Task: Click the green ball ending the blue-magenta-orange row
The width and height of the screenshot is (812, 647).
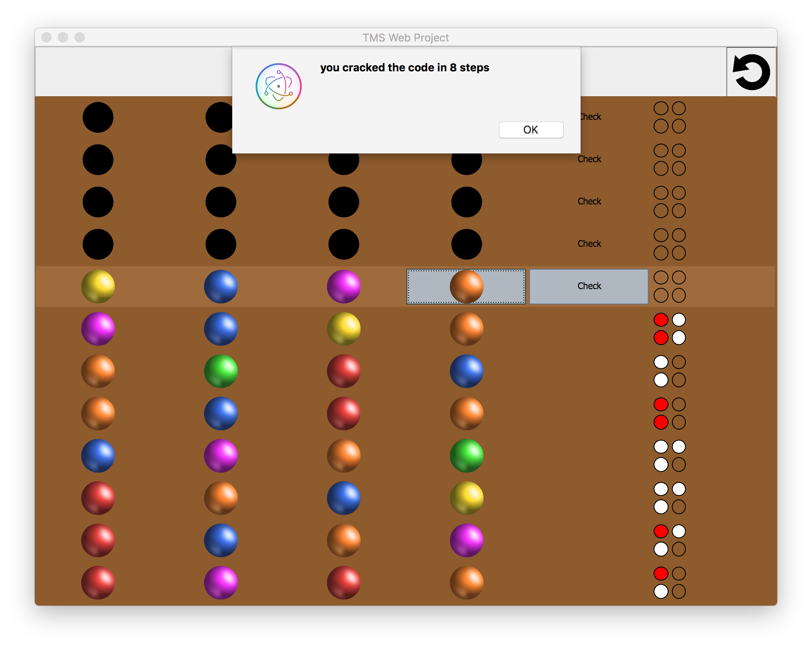Action: (x=467, y=455)
